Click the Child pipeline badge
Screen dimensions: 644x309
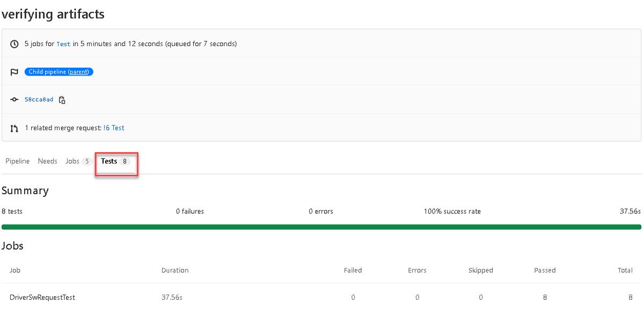click(47, 72)
